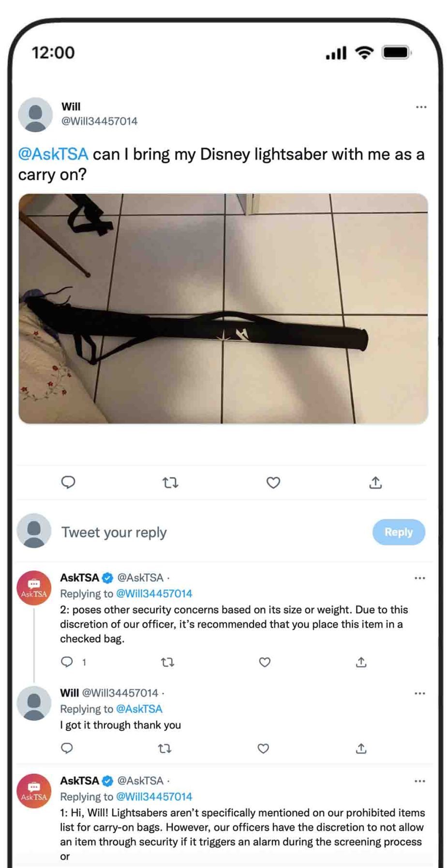Open more options on first AskTSA reply
The width and height of the screenshot is (447, 868).
[420, 578]
